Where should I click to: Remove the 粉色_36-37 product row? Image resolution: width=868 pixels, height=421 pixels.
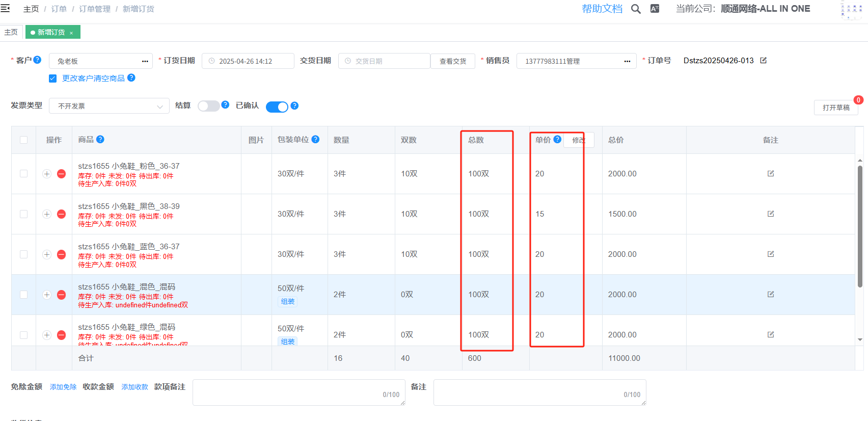(62, 174)
